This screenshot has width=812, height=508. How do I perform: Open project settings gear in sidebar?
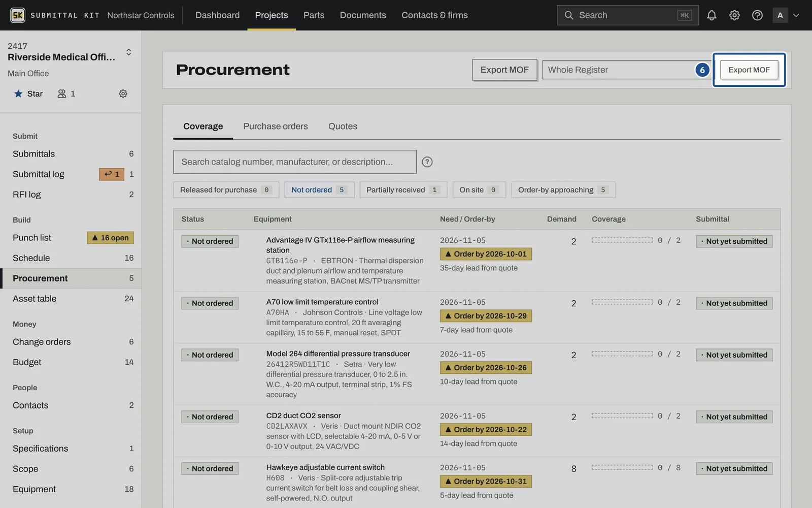pyautogui.click(x=123, y=93)
